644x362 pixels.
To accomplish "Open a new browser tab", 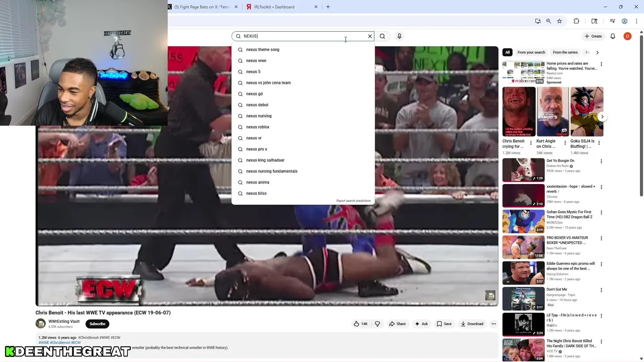I will 328,7.
